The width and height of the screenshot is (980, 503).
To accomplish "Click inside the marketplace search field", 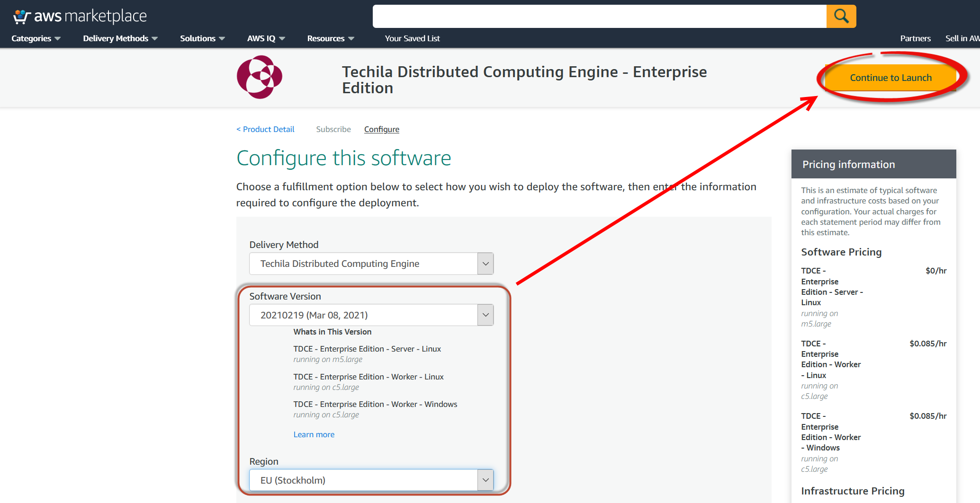I will point(599,16).
